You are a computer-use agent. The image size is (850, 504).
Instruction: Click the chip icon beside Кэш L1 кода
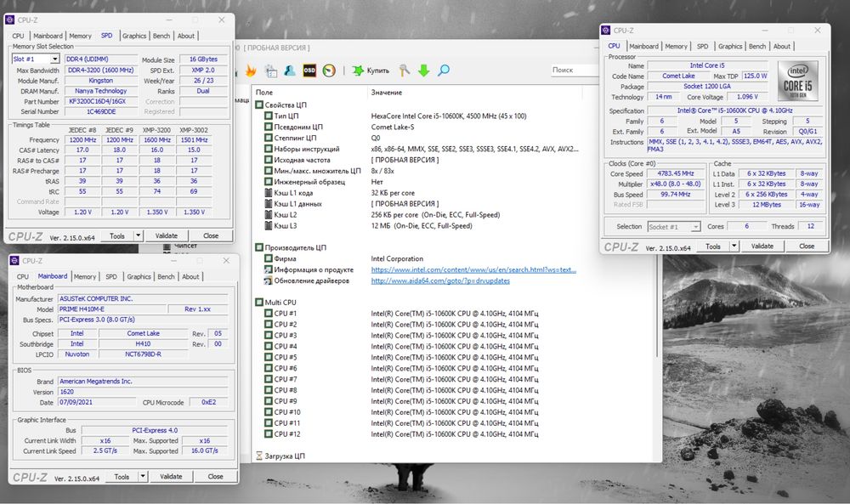(x=268, y=193)
